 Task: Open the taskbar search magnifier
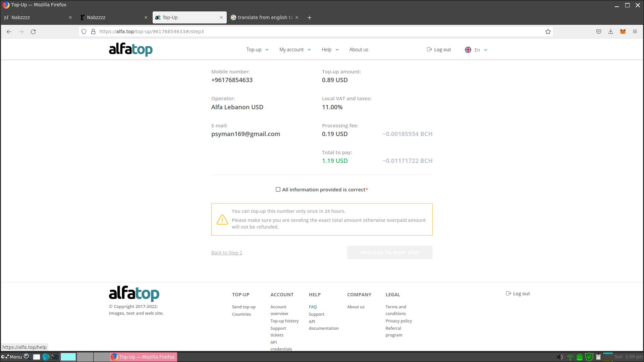[x=27, y=357]
